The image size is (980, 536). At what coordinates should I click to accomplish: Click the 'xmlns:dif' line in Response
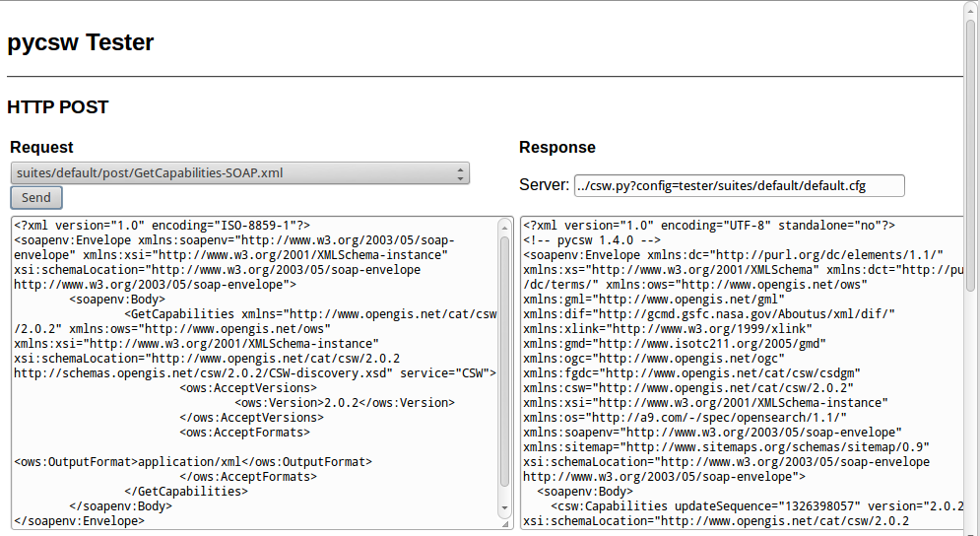pyautogui.click(x=709, y=314)
